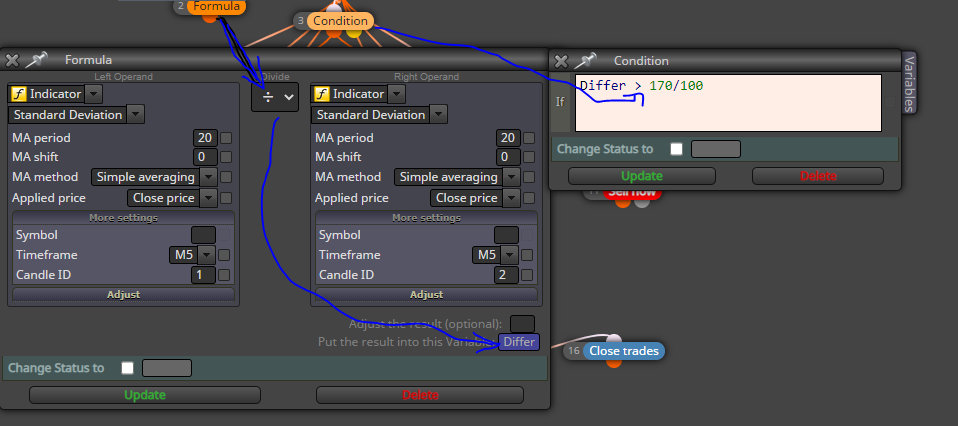Viewport: 958px width, 426px height.
Task: Toggle checkbox beside right Applied price
Action: 529,198
